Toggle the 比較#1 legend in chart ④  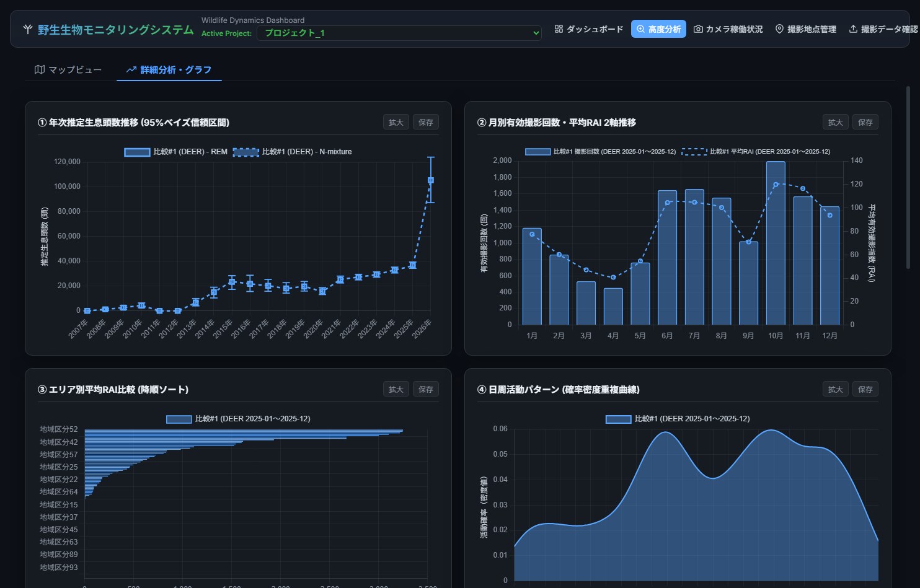[x=678, y=419]
